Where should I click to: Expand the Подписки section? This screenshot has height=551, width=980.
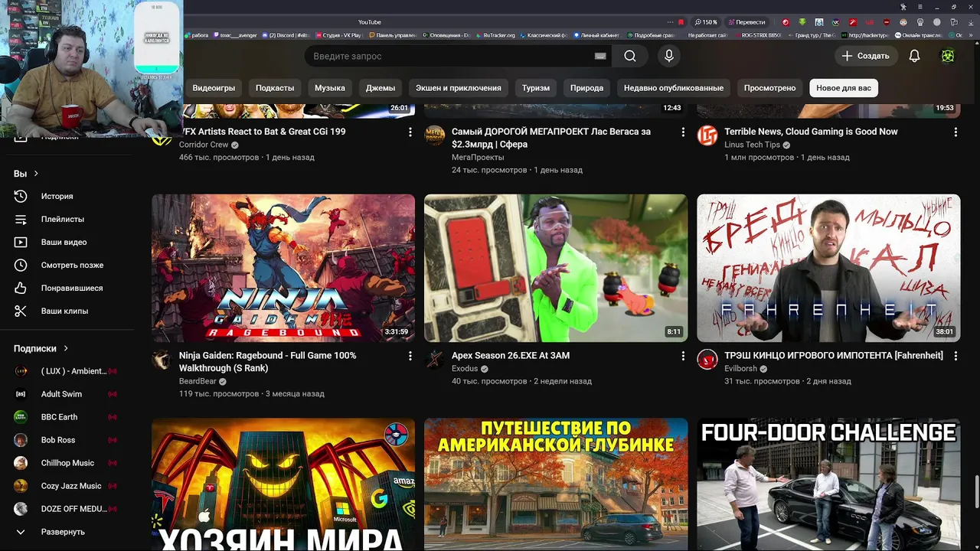41,348
